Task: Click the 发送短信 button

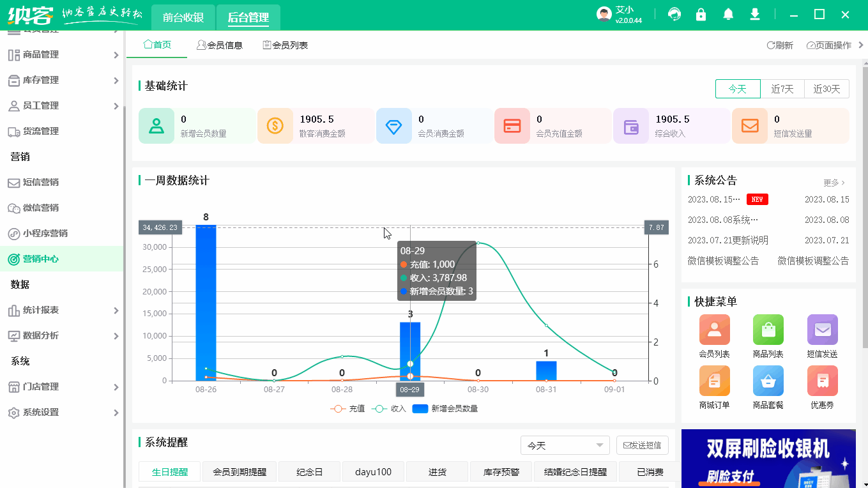Action: (x=642, y=445)
